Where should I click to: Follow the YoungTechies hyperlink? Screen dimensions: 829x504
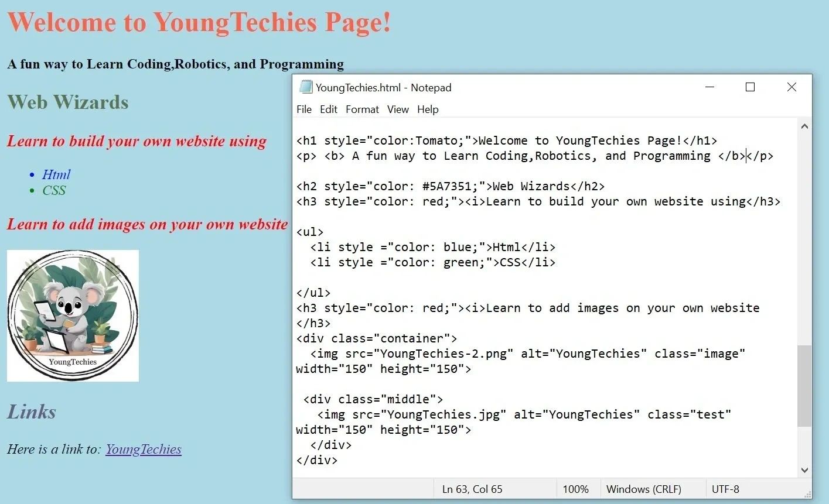click(x=144, y=449)
